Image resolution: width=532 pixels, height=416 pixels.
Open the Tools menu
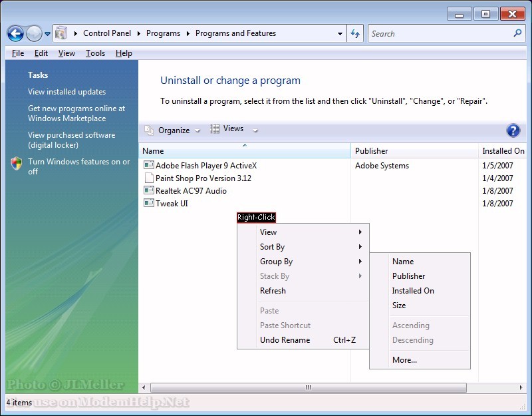pyautogui.click(x=95, y=53)
